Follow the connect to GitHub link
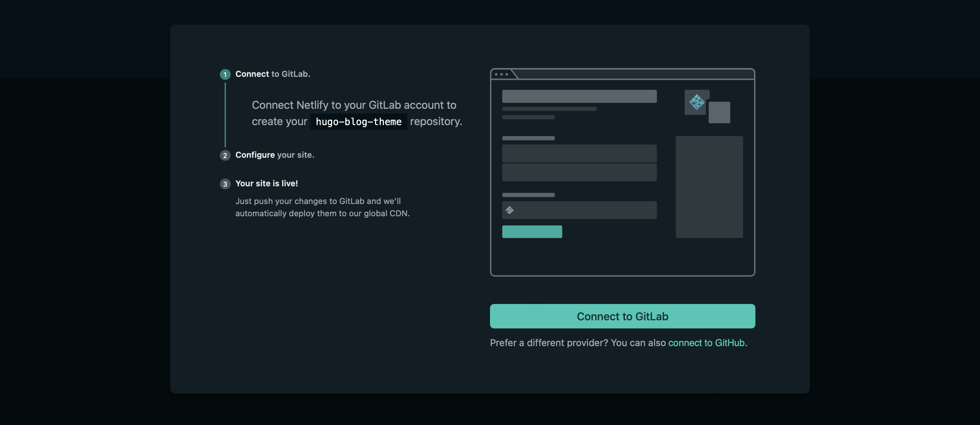This screenshot has width=980, height=425. click(x=706, y=342)
